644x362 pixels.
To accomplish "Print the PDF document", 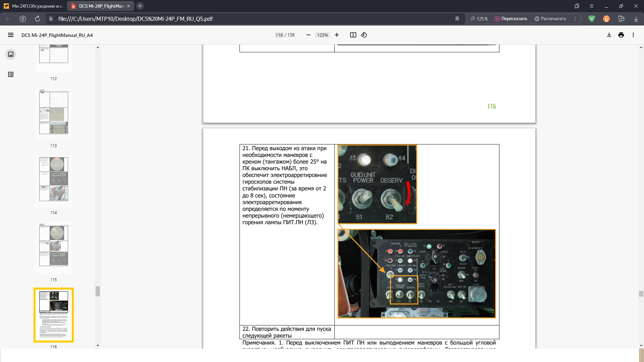I will pos(621,35).
